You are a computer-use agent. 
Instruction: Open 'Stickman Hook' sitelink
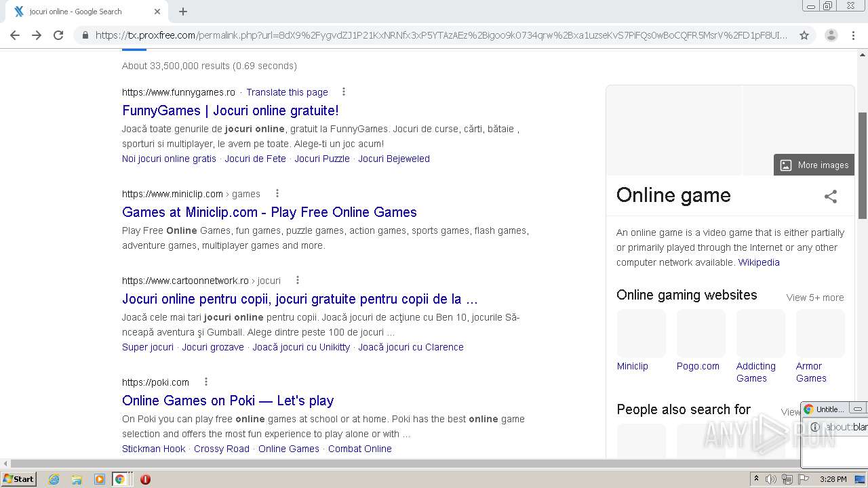pos(153,449)
